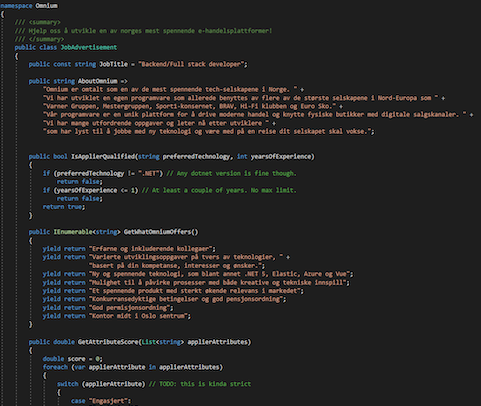Click the '<summary>' opening doc tag
The height and width of the screenshot is (406, 481).
point(45,22)
